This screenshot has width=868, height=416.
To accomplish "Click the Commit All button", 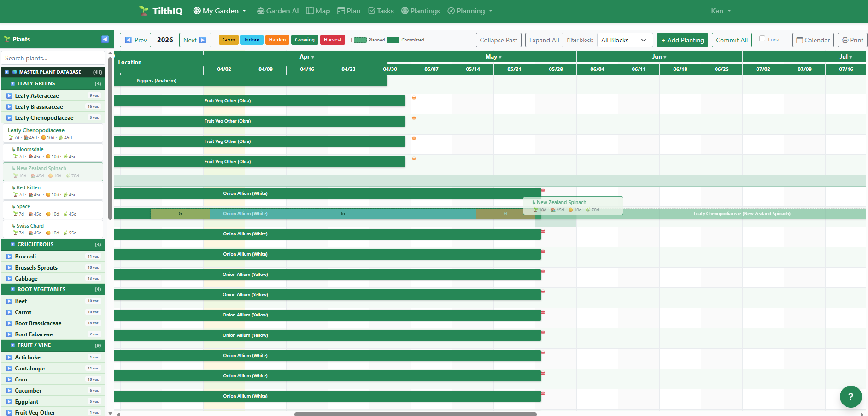I will (732, 40).
